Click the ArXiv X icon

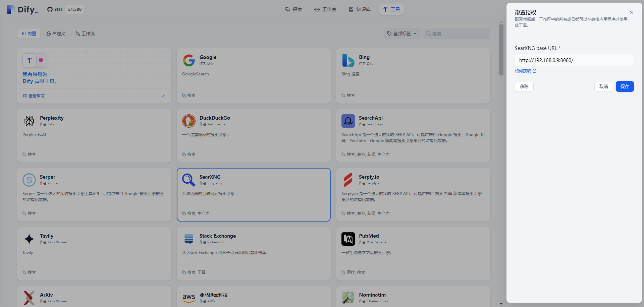coord(29,298)
